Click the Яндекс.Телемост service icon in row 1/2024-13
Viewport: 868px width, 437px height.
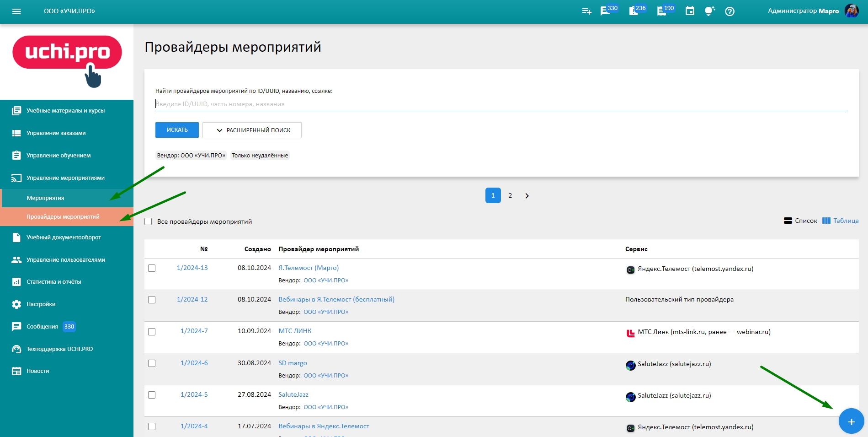(x=630, y=270)
